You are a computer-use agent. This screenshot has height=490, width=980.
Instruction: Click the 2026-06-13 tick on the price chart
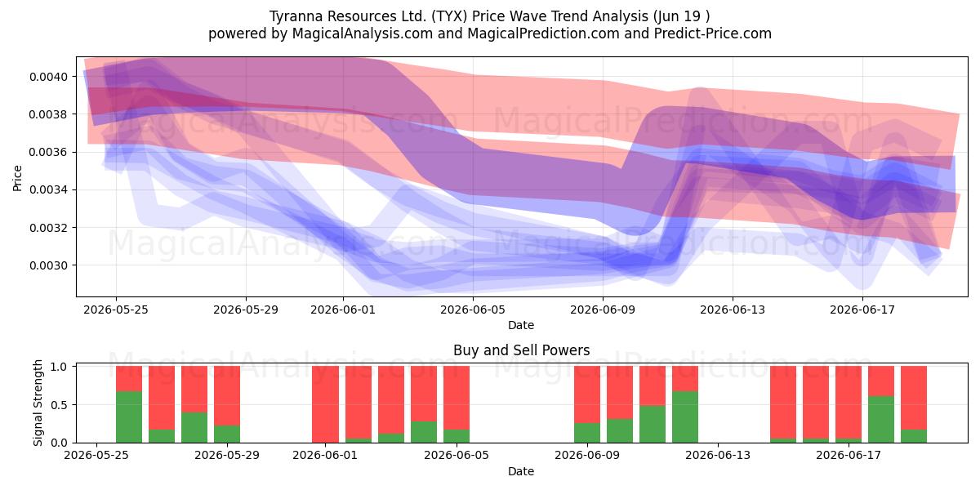[733, 310]
